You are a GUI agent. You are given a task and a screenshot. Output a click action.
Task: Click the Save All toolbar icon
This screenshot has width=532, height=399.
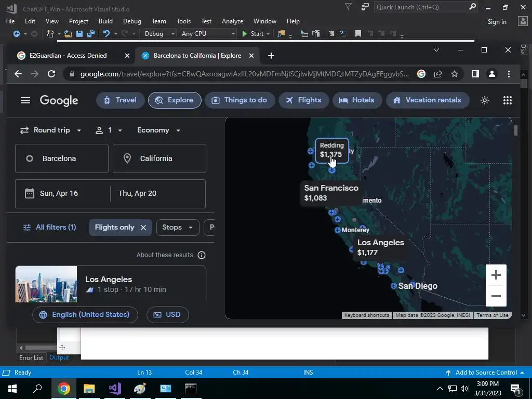pos(91,34)
